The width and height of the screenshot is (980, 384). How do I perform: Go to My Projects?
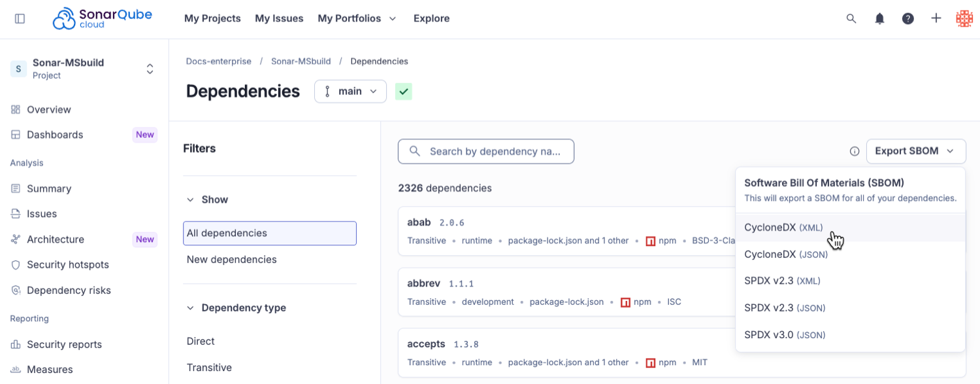212,18
